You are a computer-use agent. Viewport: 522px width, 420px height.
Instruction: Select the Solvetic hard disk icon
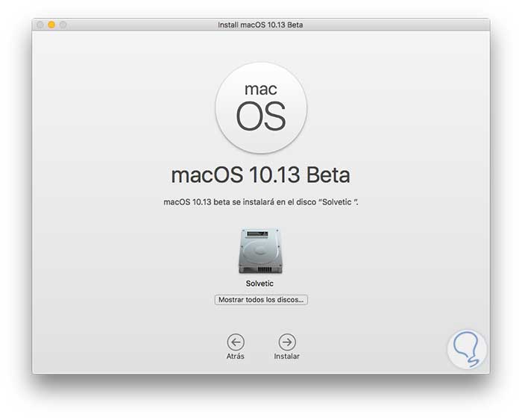pos(260,251)
